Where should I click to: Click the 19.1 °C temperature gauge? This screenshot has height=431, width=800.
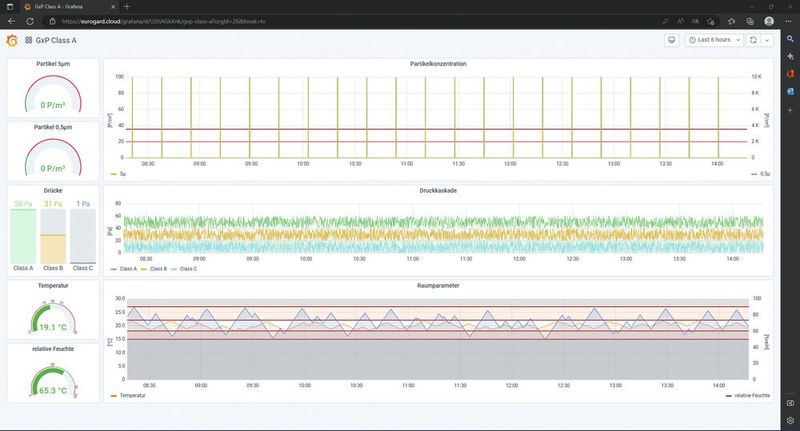pos(53,316)
